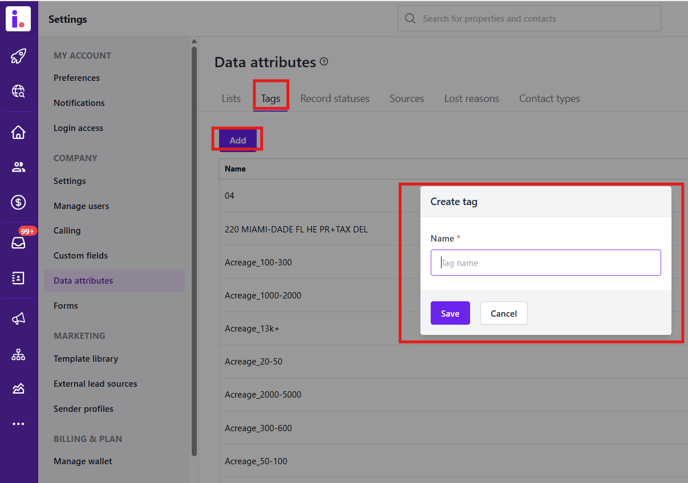The height and width of the screenshot is (483, 688).
Task: Go to the home icon in sidebar
Action: pos(18,133)
